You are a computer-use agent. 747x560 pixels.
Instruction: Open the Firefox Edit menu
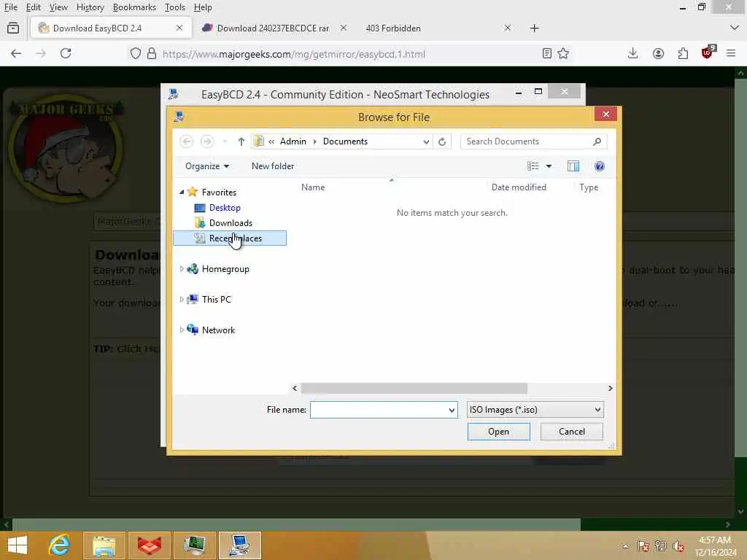pyautogui.click(x=33, y=7)
